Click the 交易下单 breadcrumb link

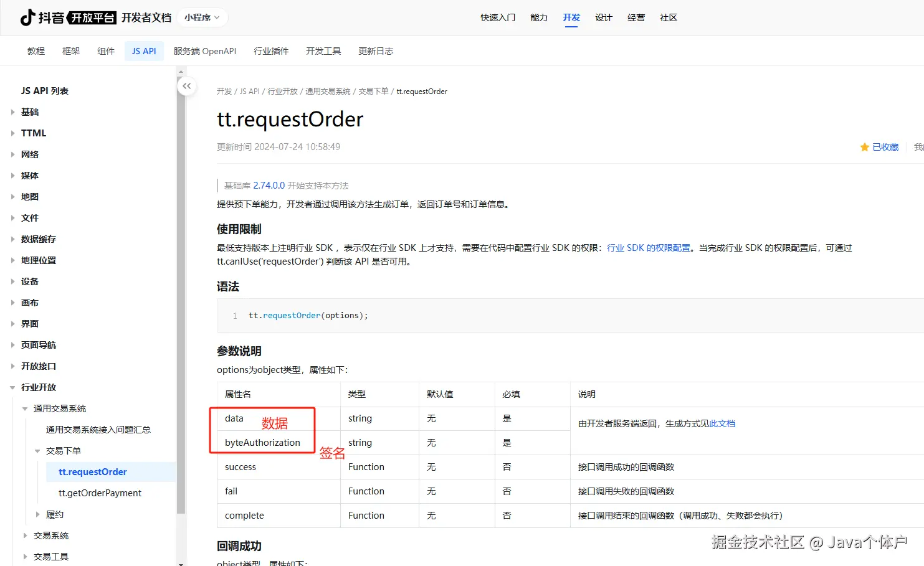pyautogui.click(x=373, y=92)
